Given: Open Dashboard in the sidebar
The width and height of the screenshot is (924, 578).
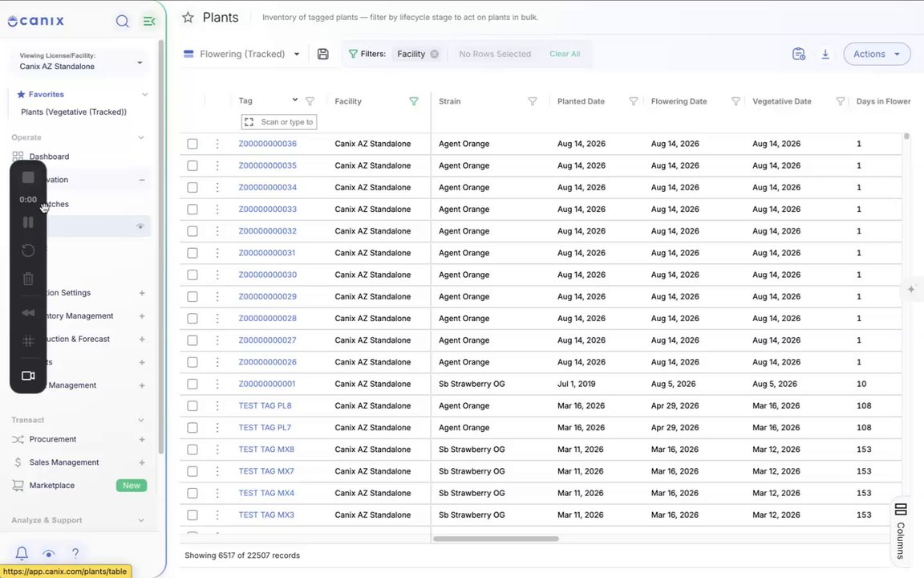Looking at the screenshot, I should pos(49,157).
